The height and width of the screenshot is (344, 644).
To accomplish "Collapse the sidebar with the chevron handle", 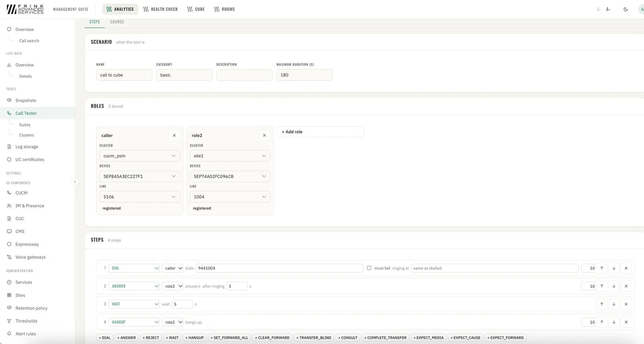I will 75,182.
